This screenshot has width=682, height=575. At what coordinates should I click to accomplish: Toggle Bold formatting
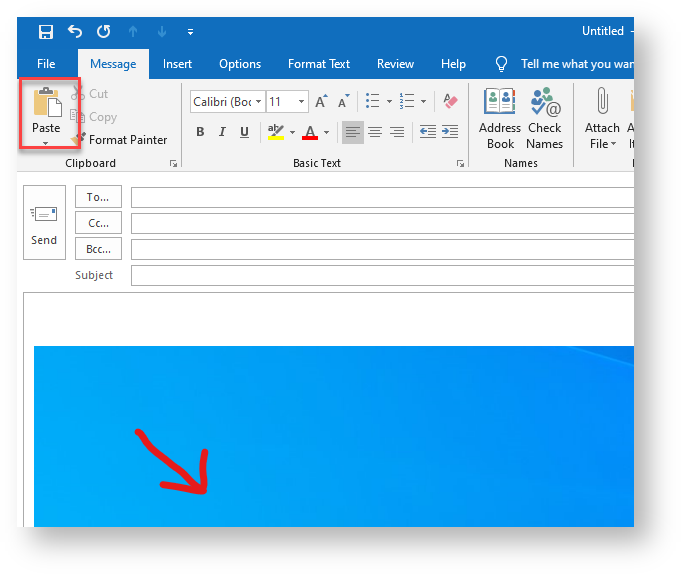point(200,132)
